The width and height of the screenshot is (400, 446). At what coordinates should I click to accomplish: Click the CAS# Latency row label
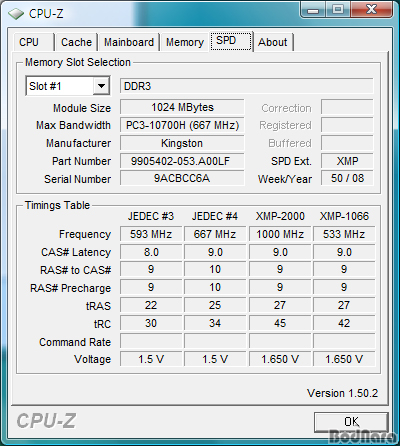(x=76, y=252)
